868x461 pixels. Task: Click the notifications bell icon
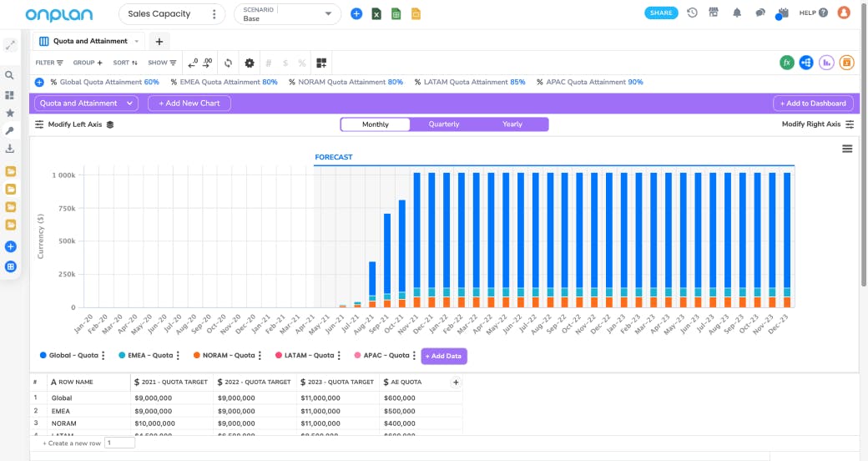[737, 13]
